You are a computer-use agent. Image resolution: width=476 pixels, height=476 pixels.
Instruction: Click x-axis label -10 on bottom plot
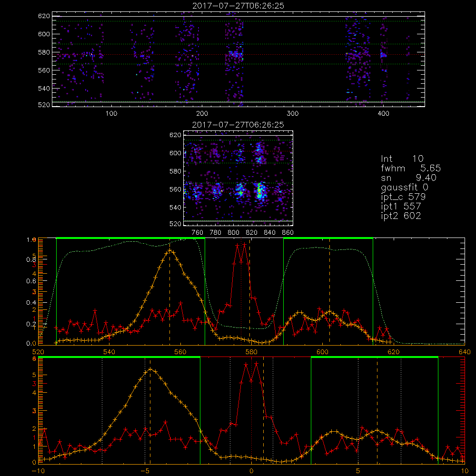[x=38, y=471]
